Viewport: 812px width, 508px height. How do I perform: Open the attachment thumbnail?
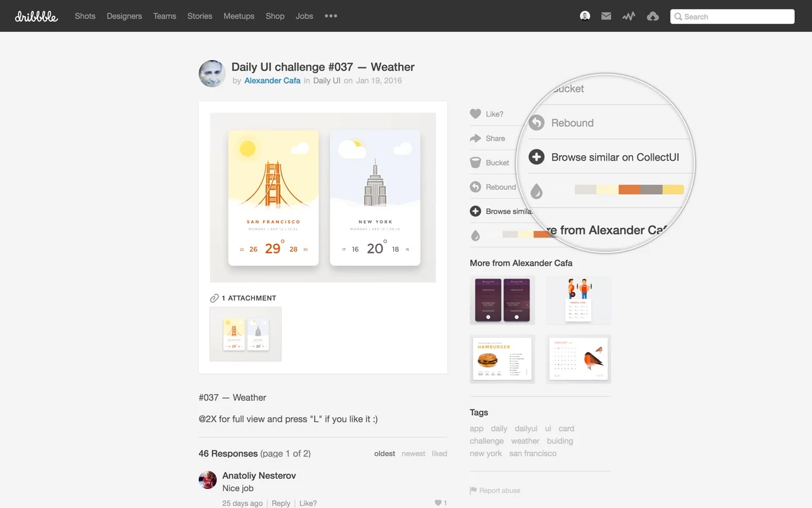pos(246,334)
